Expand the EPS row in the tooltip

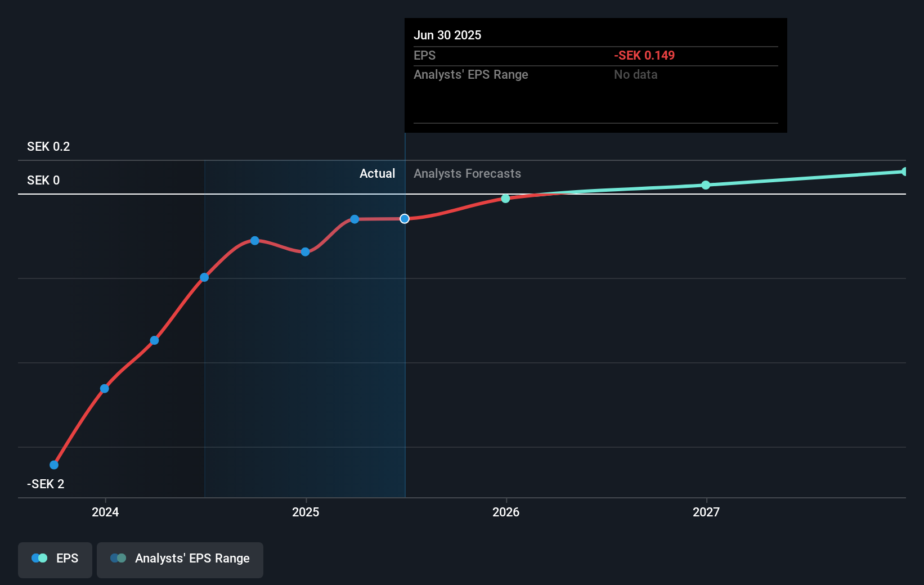[x=425, y=55]
